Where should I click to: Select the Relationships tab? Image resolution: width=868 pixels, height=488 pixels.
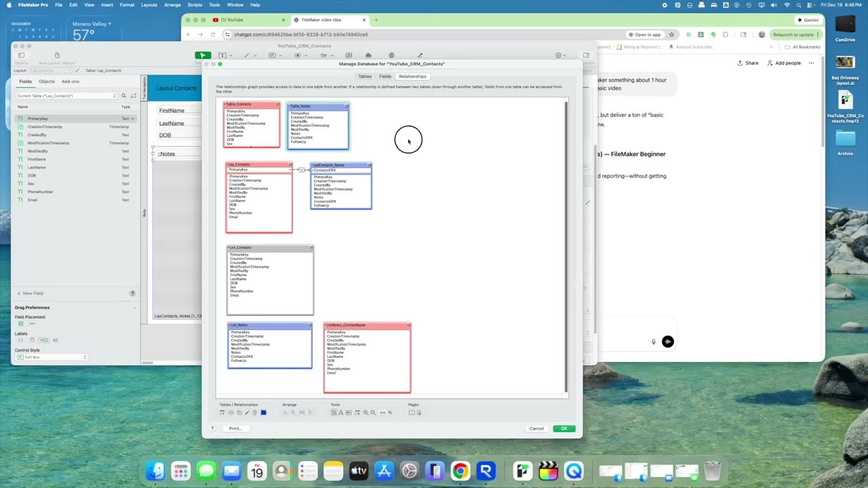[x=412, y=77]
